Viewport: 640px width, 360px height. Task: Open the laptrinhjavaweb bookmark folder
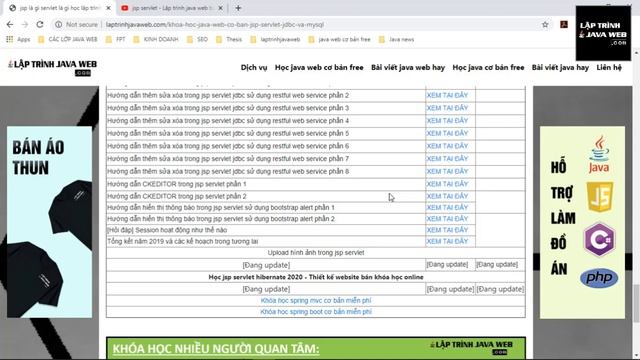[276, 40]
